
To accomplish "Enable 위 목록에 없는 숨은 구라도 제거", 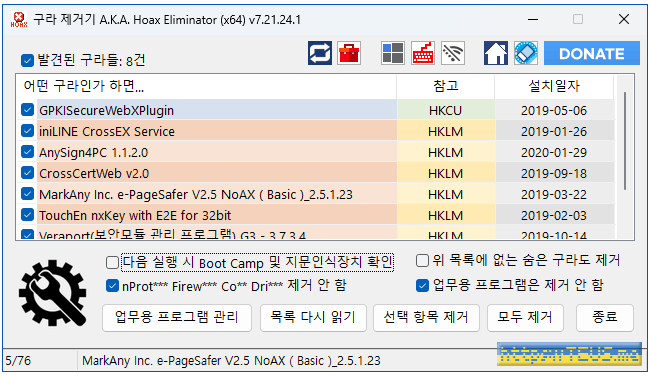I will [x=422, y=260].
